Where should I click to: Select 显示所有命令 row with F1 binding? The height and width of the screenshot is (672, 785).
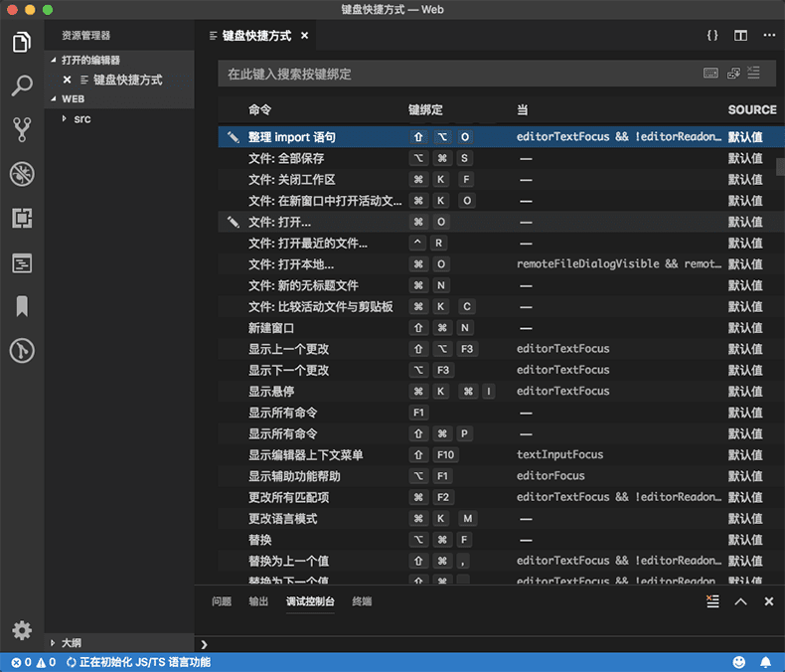click(x=501, y=413)
